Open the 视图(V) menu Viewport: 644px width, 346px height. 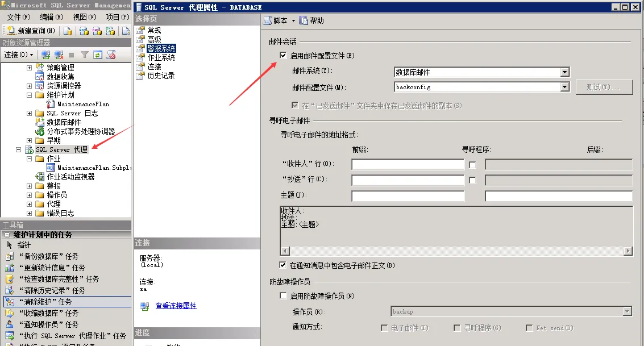85,17
